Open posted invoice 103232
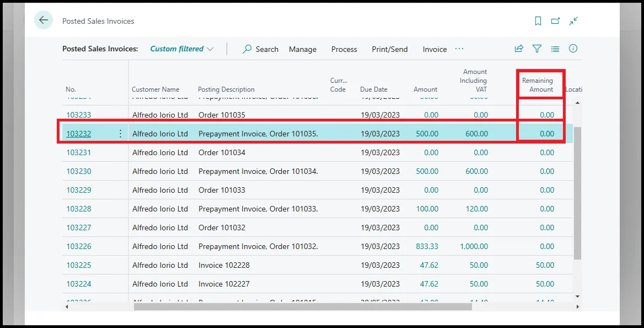 [x=79, y=133]
